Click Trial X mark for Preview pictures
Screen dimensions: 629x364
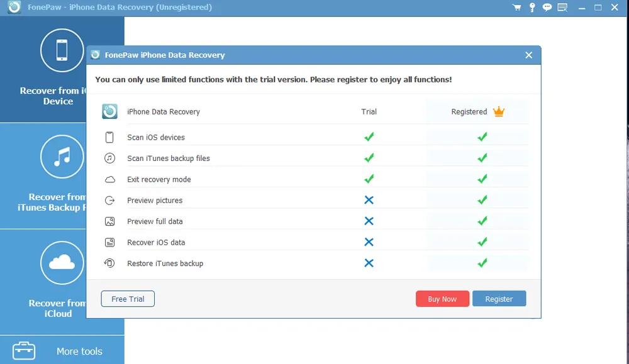click(x=369, y=200)
